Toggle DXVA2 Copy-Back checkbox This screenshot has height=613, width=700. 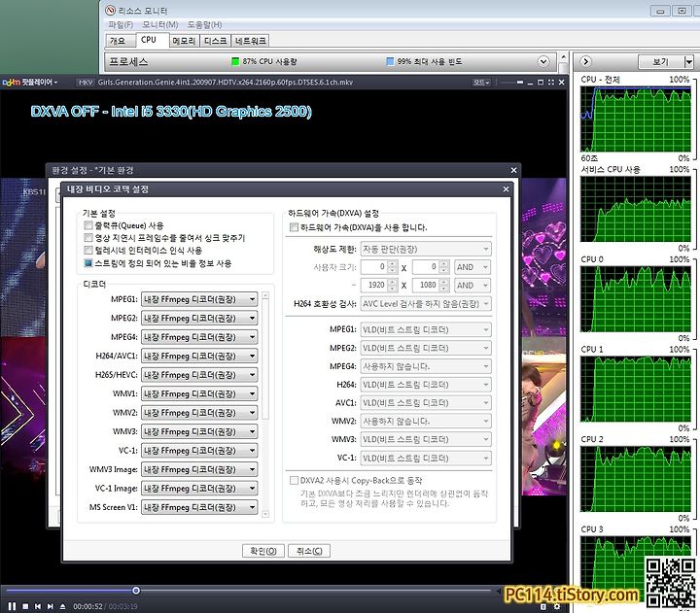[x=294, y=480]
